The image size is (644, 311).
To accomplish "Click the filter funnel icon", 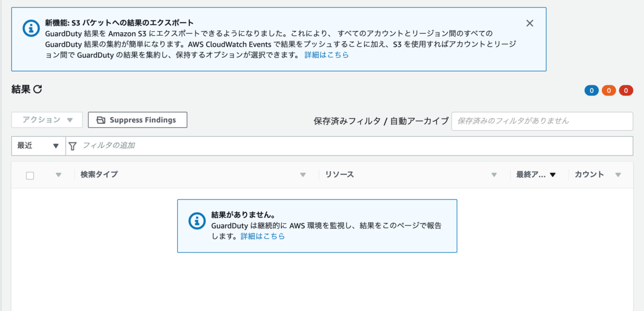I will click(72, 145).
